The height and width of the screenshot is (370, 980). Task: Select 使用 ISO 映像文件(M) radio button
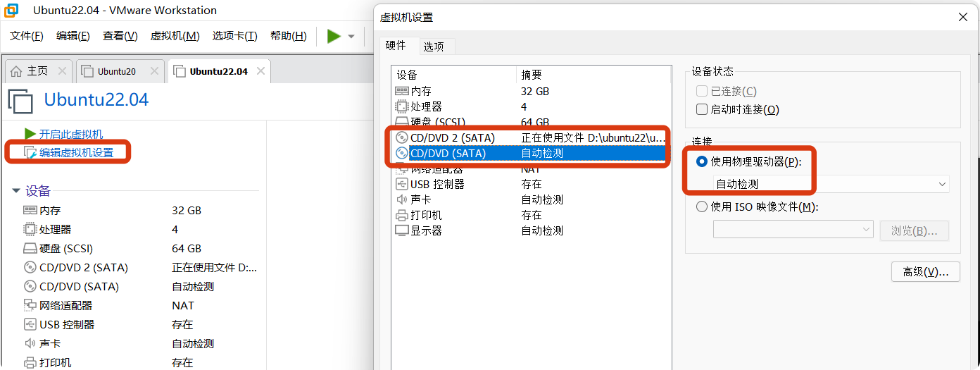tap(701, 206)
